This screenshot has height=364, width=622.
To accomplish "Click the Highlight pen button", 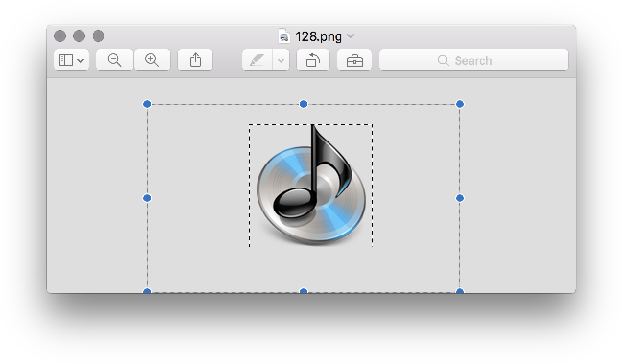I will click(258, 60).
